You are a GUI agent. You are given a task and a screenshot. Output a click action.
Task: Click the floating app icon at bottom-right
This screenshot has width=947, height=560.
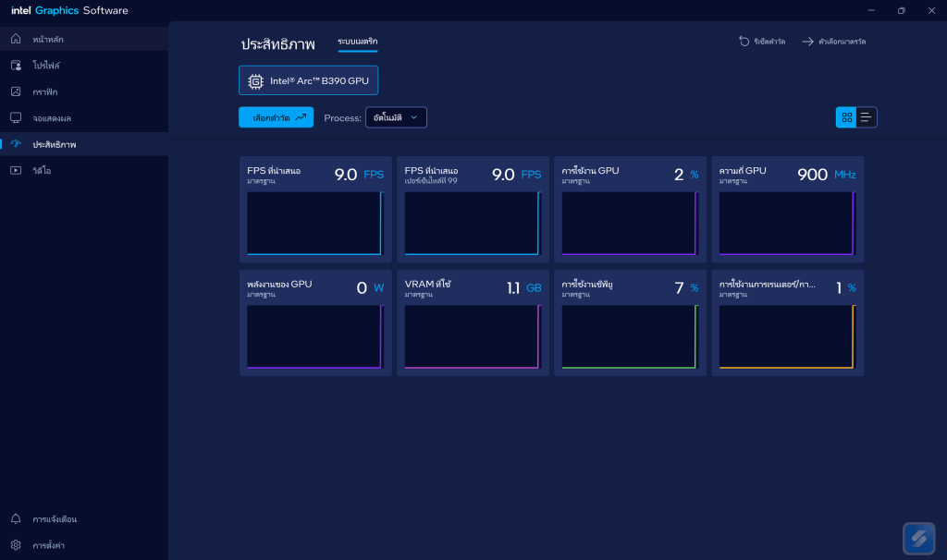click(919, 539)
